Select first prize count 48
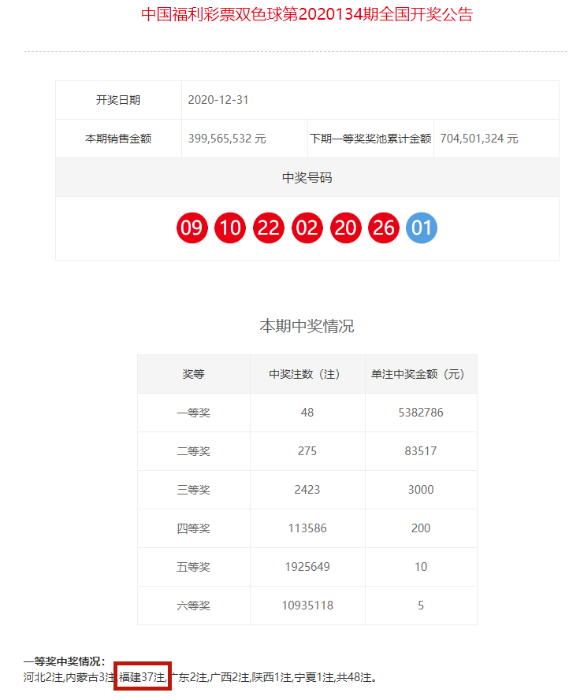Viewport: 569px width, 700px height. click(x=307, y=412)
